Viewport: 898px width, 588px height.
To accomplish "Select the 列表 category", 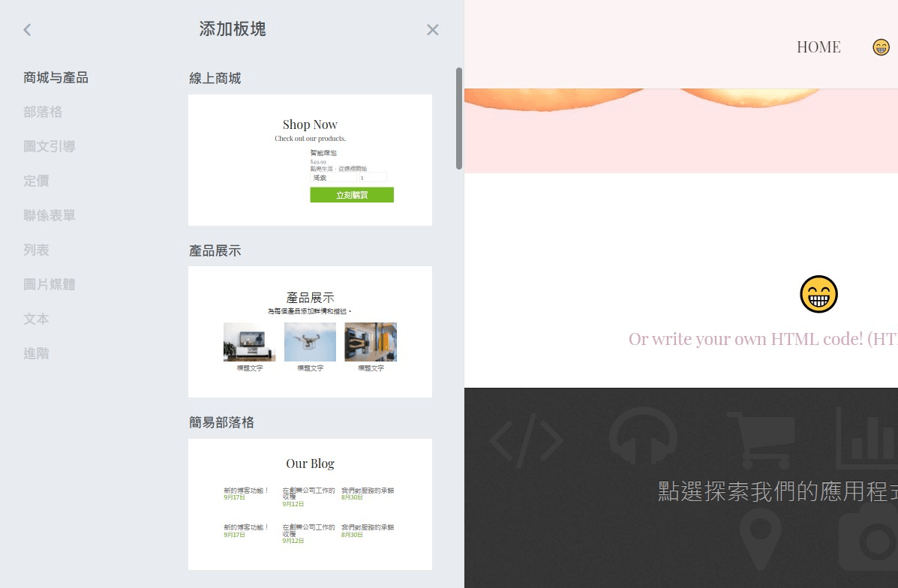I will tap(36, 250).
